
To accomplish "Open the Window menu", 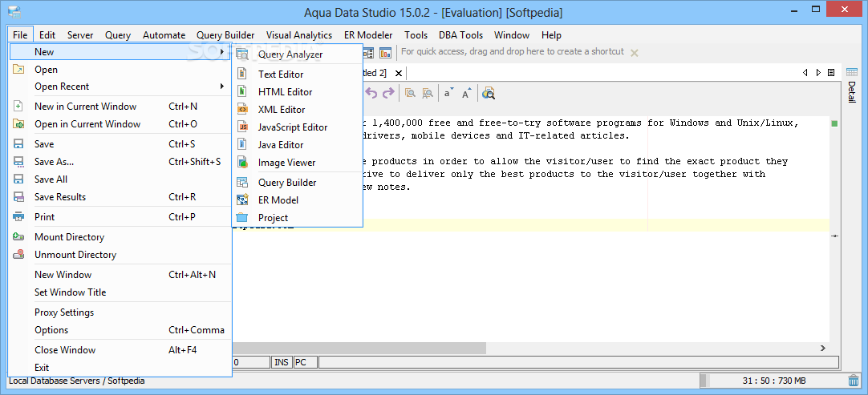I will (x=512, y=35).
